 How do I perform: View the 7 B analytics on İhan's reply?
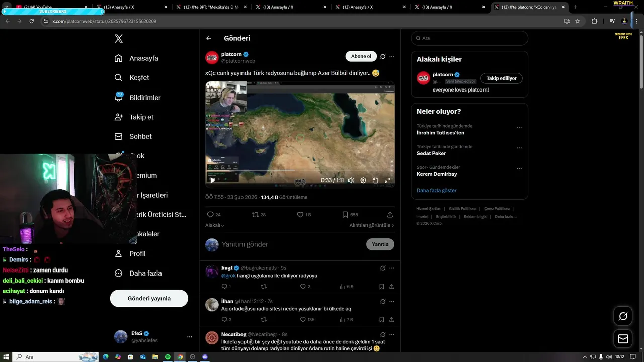(x=347, y=319)
